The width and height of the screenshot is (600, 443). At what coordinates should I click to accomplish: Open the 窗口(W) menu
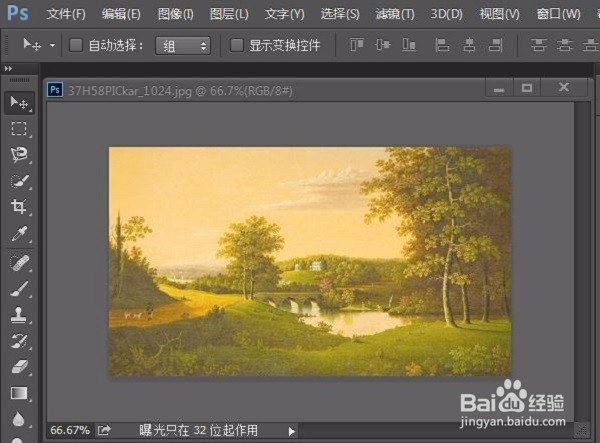click(558, 14)
